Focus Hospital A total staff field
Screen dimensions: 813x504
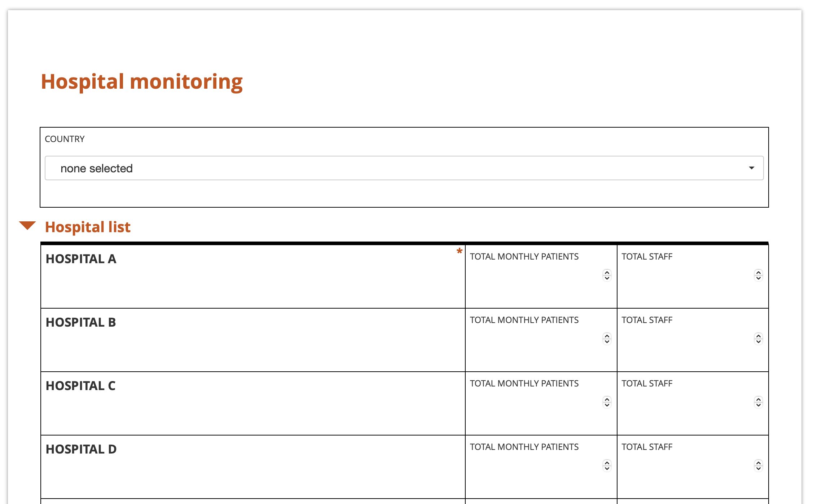[685, 275]
